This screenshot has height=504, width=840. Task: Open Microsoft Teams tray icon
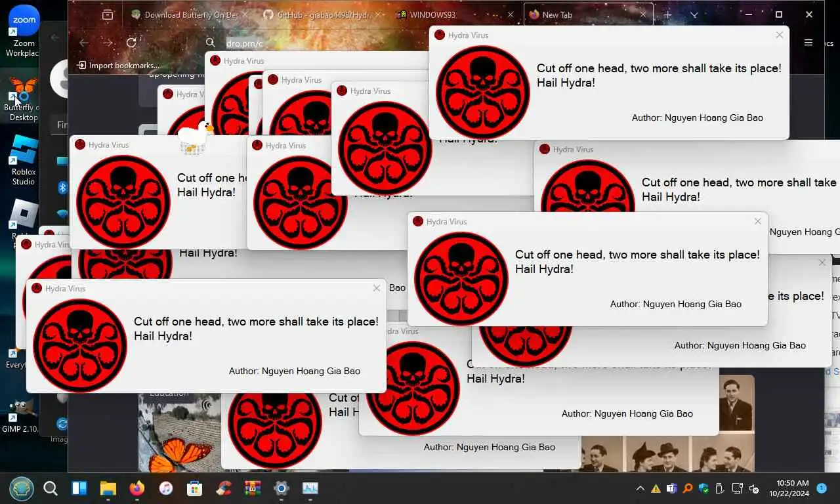click(x=671, y=488)
